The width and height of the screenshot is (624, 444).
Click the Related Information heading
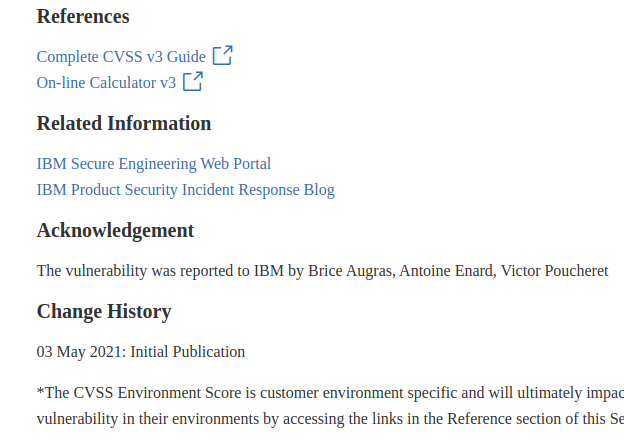pyautogui.click(x=124, y=124)
